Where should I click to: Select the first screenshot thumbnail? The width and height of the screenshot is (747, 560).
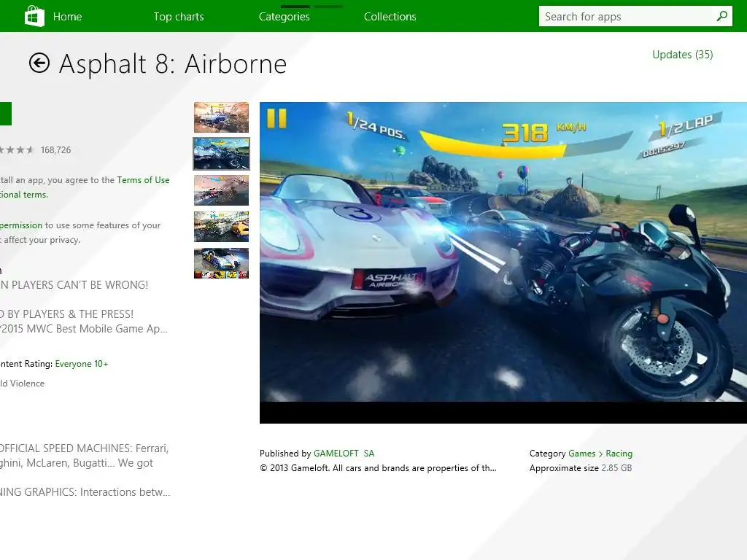pos(222,117)
